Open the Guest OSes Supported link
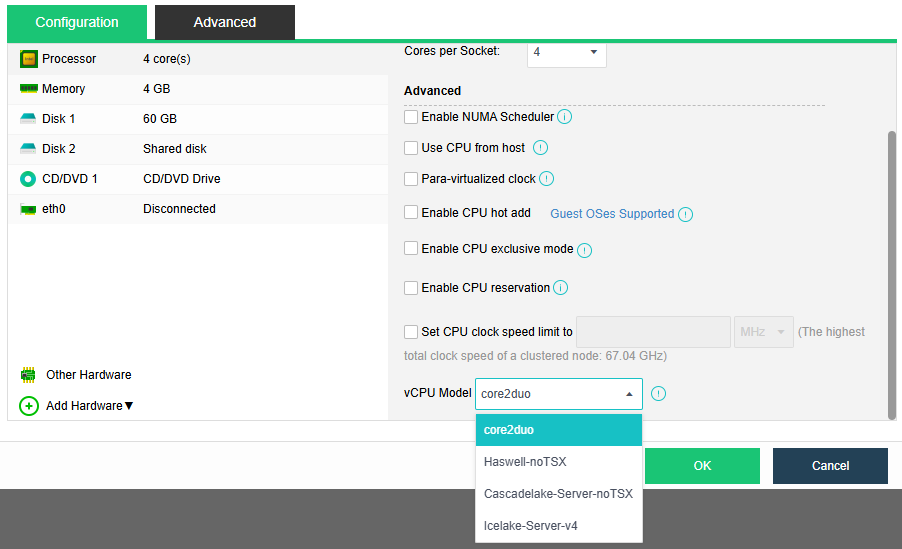The image size is (902, 549). click(612, 214)
